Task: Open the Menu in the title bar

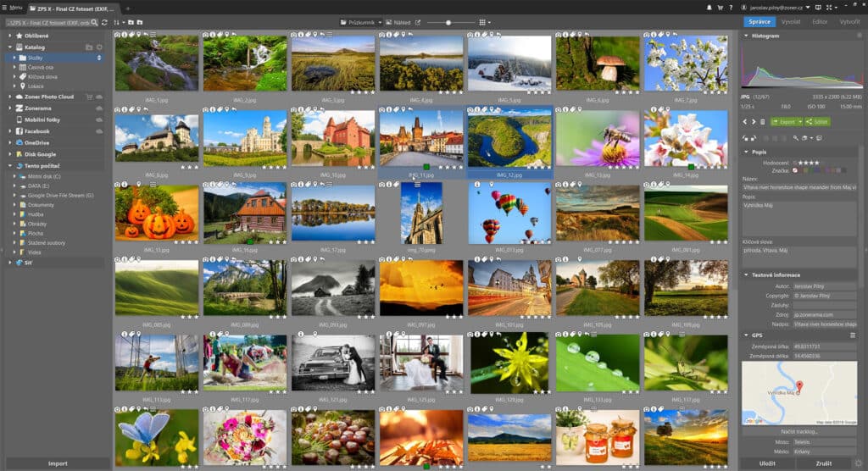Action: 12,8
